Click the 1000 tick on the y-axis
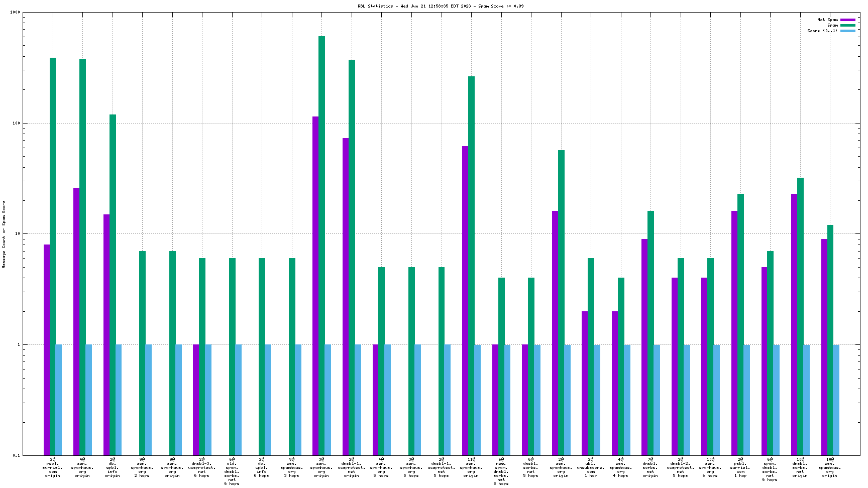The image size is (868, 488). click(15, 13)
